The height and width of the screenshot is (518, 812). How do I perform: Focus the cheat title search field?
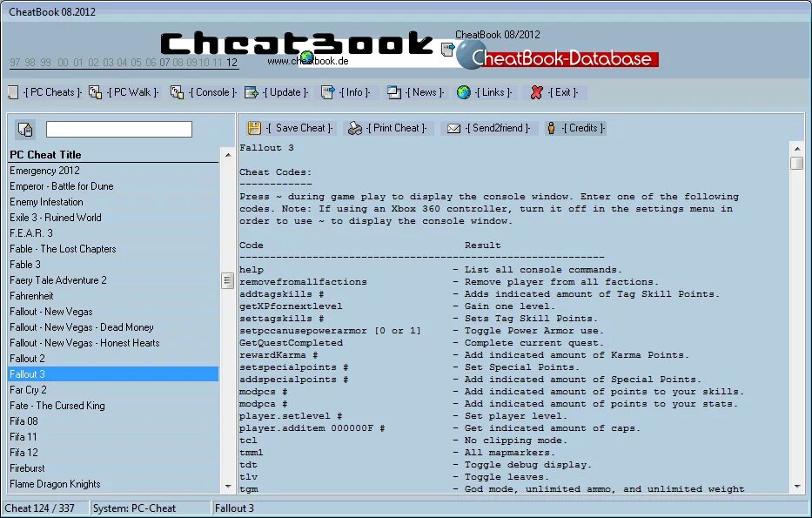pyautogui.click(x=119, y=129)
